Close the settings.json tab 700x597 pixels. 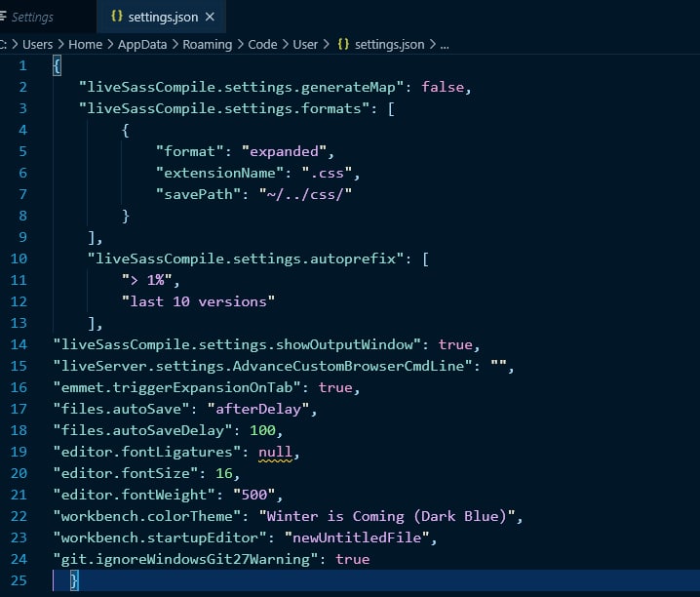tap(210, 17)
